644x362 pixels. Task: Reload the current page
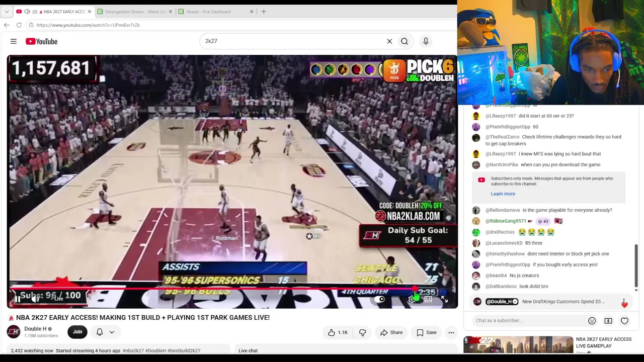click(x=19, y=25)
